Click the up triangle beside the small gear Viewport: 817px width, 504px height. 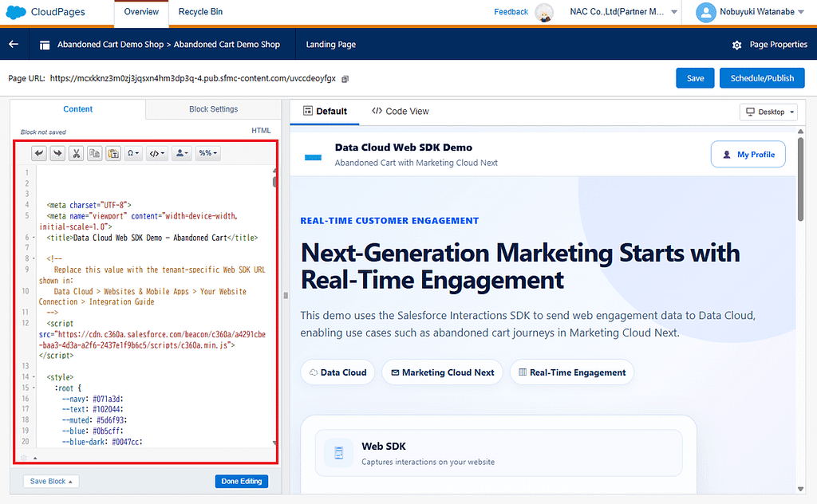click(35, 459)
